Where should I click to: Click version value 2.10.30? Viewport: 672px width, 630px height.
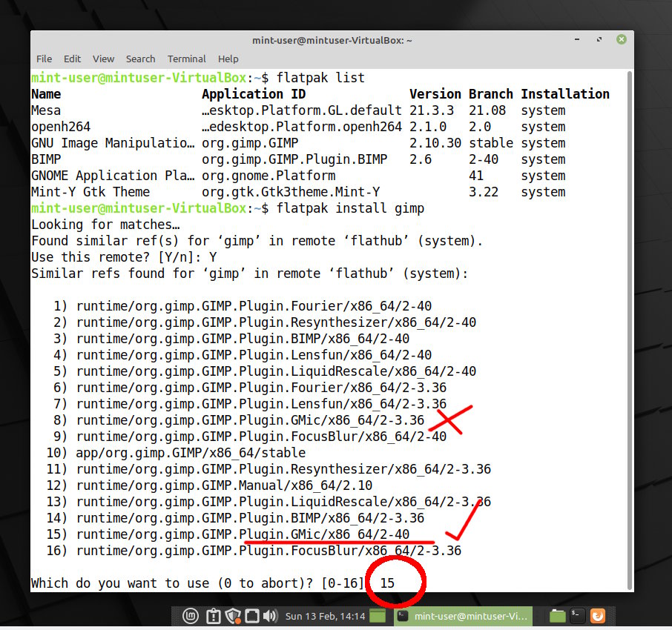[x=435, y=142]
